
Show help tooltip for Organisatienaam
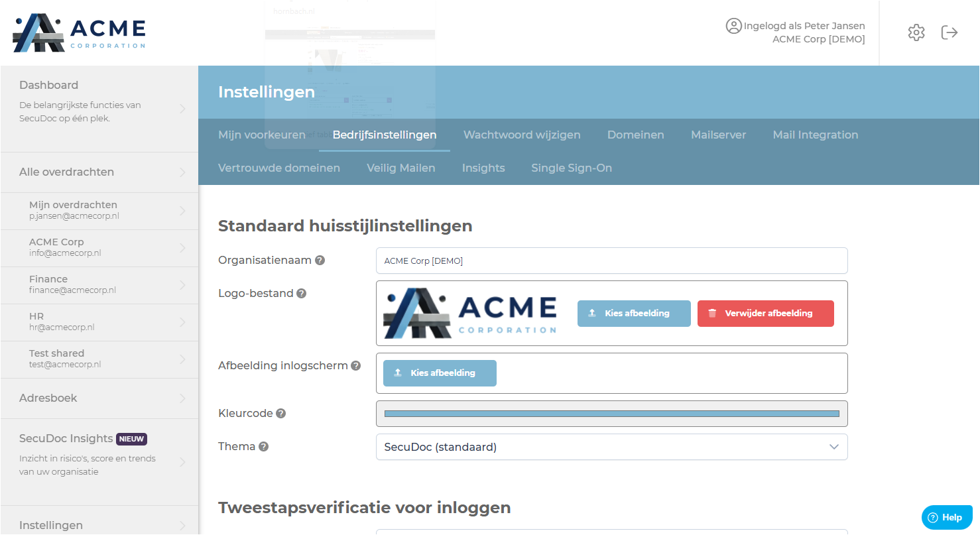tap(320, 261)
